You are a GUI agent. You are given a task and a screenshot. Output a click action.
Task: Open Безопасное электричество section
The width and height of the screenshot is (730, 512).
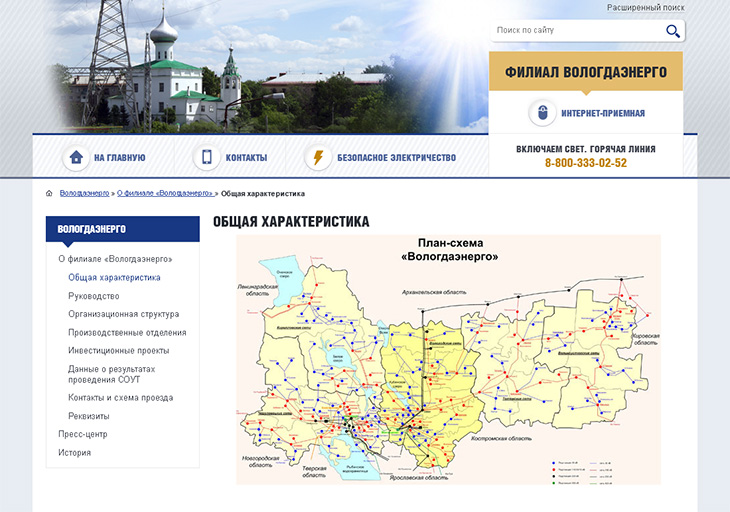(397, 158)
